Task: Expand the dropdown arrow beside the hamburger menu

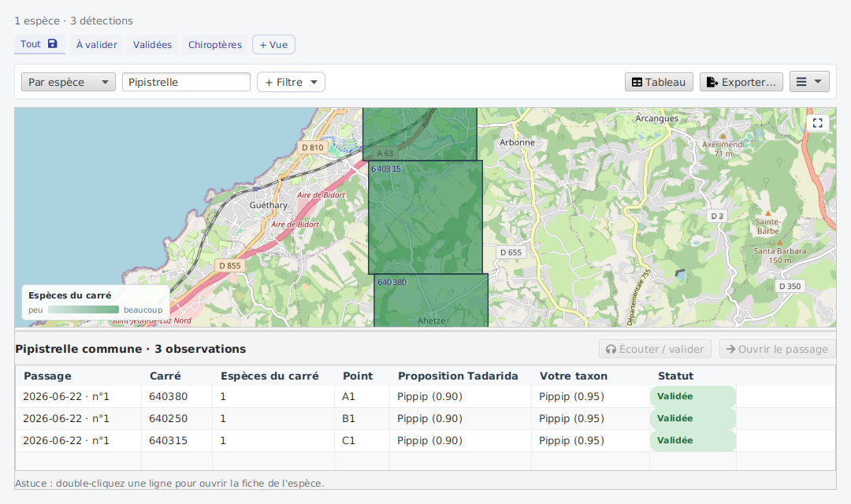Action: (x=818, y=81)
